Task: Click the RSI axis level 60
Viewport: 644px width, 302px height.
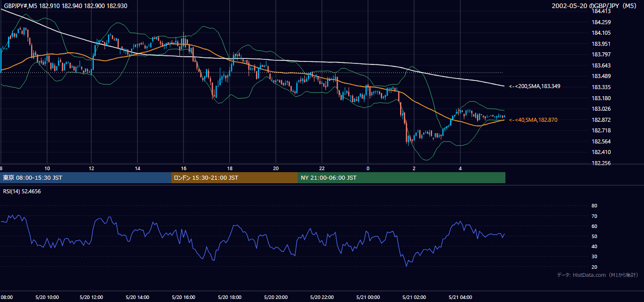Action: [594, 226]
